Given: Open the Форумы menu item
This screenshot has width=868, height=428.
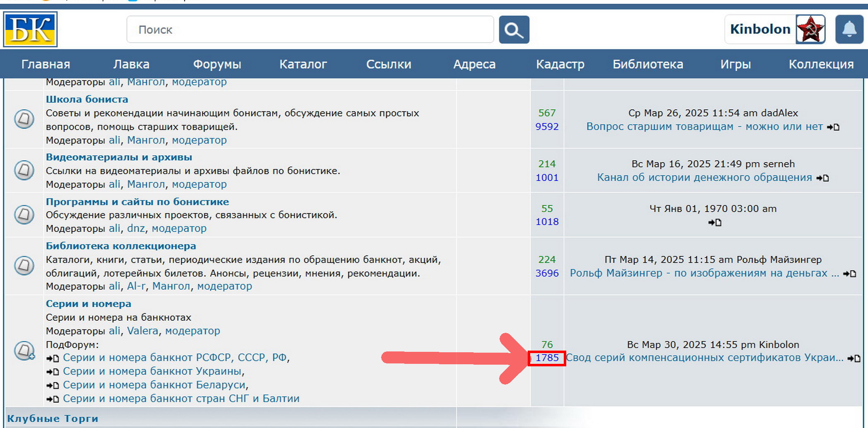Looking at the screenshot, I should [217, 64].
